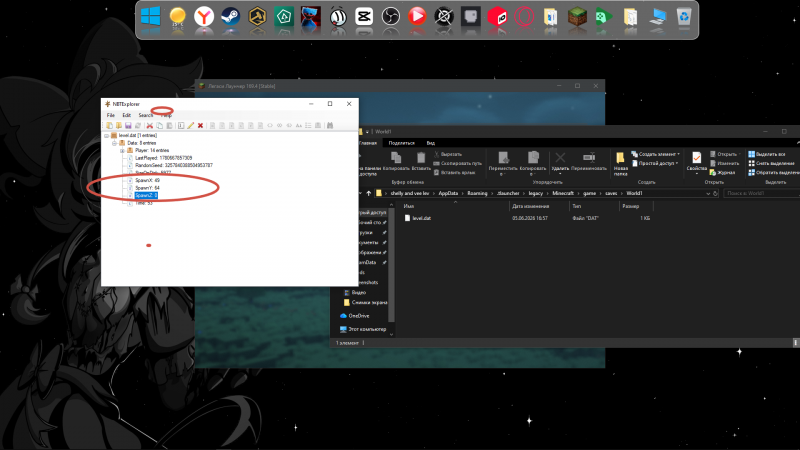Click Копировать icon in Explorer clipboard group
Image resolution: width=800 pixels, height=450 pixels.
[396, 158]
